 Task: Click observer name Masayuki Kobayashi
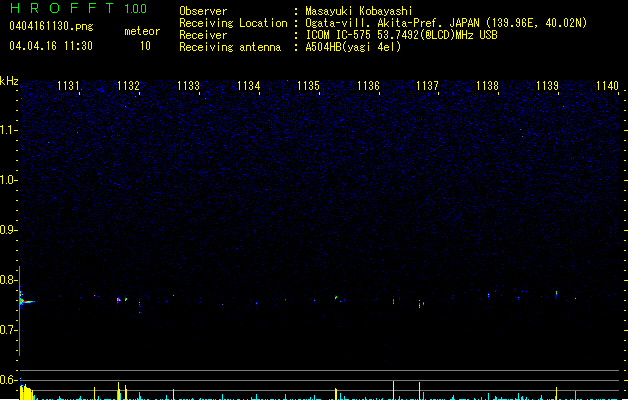(359, 11)
